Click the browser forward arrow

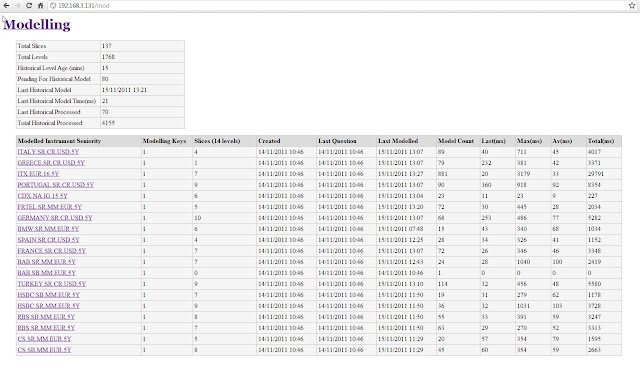coord(17,6)
